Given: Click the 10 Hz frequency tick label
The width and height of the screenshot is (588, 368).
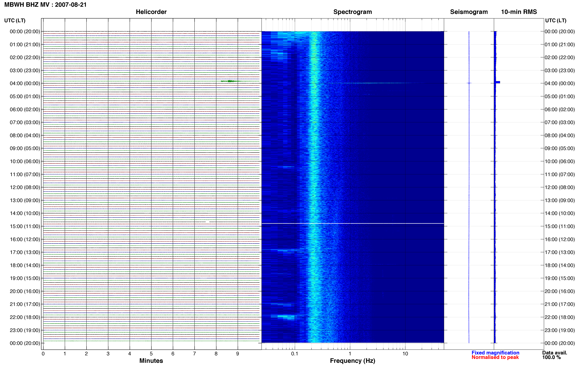Looking at the screenshot, I should (405, 354).
